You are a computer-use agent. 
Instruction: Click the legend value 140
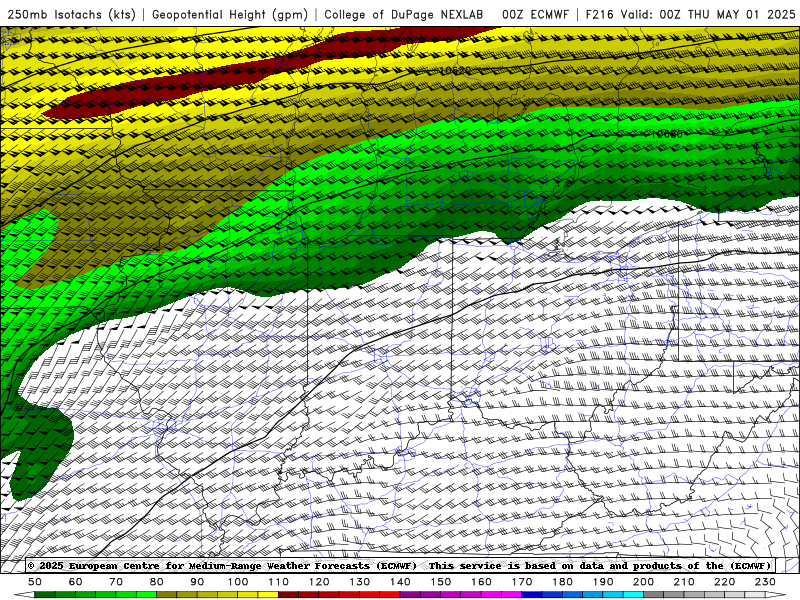(400, 582)
